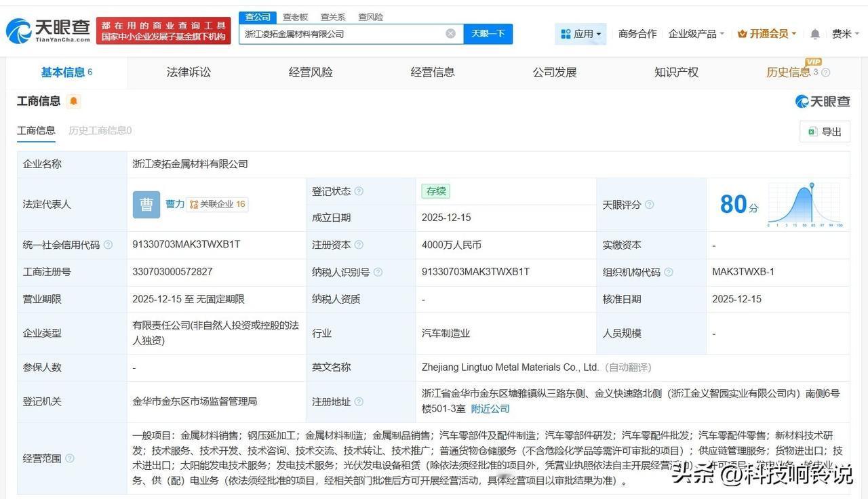Click the help icon next to 注册资本
This screenshot has height=499, width=868.
pos(359,245)
